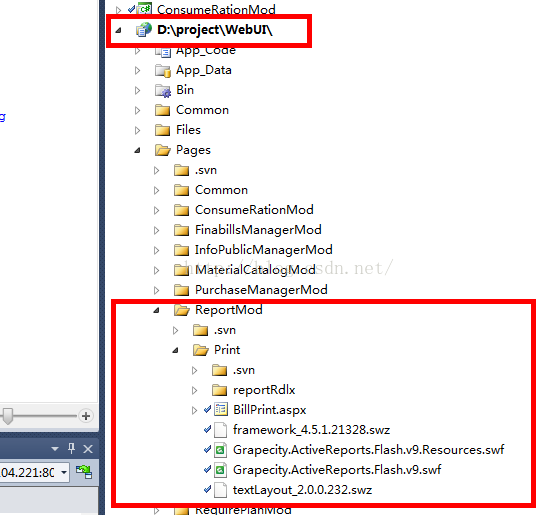Click the ReportMod open folder icon
The height and width of the screenshot is (515, 558).
tap(182, 310)
